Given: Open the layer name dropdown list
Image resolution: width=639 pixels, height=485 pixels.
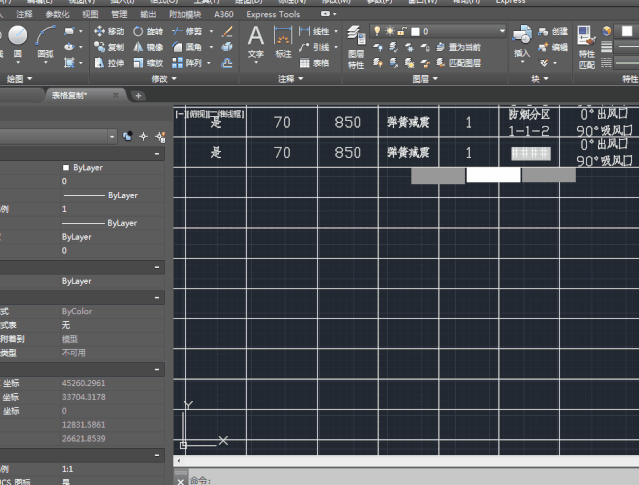Looking at the screenshot, I should 500,31.
